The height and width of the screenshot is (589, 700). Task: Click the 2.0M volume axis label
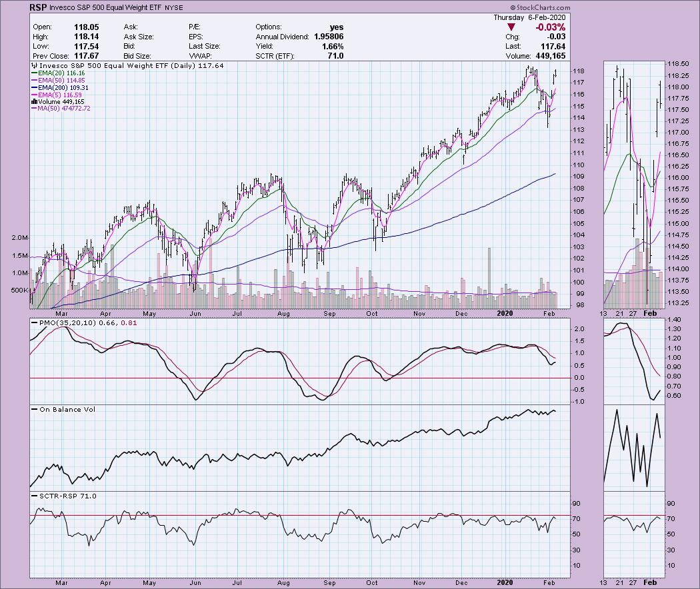[19, 238]
